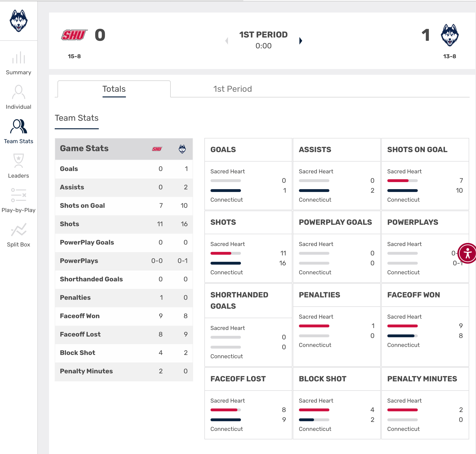Click the Summary sidebar label

[x=19, y=72]
